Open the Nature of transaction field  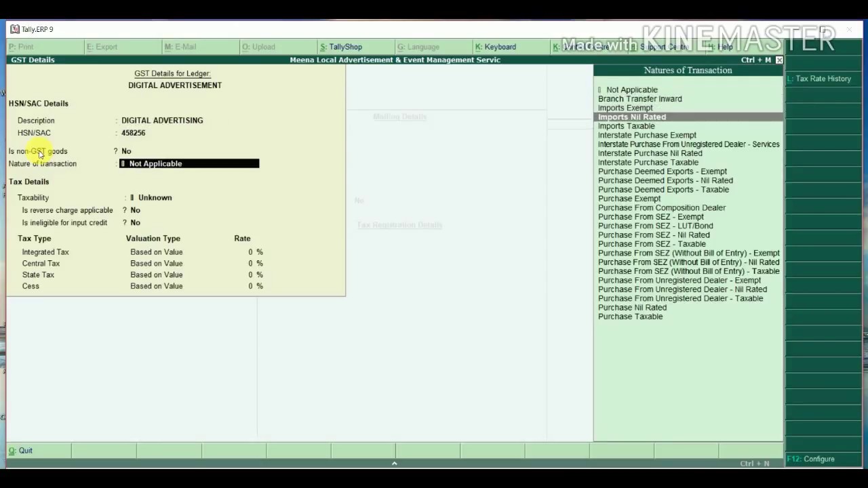coord(189,163)
